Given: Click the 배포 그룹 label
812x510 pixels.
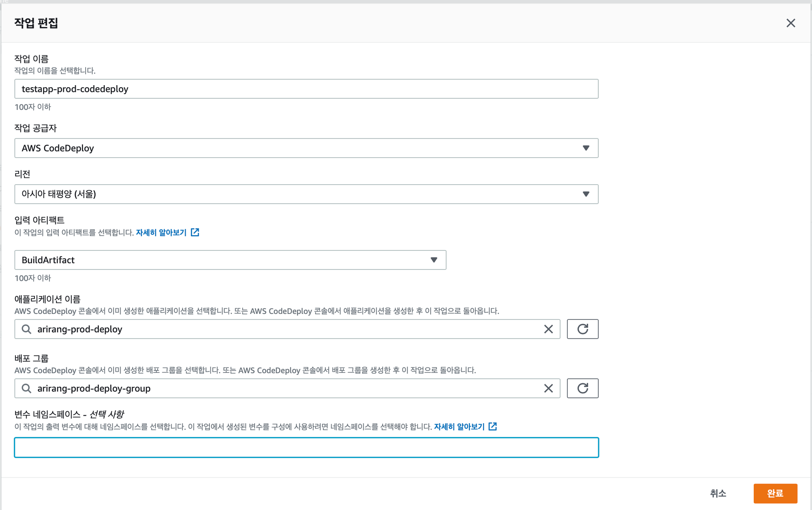Looking at the screenshot, I should tap(31, 359).
